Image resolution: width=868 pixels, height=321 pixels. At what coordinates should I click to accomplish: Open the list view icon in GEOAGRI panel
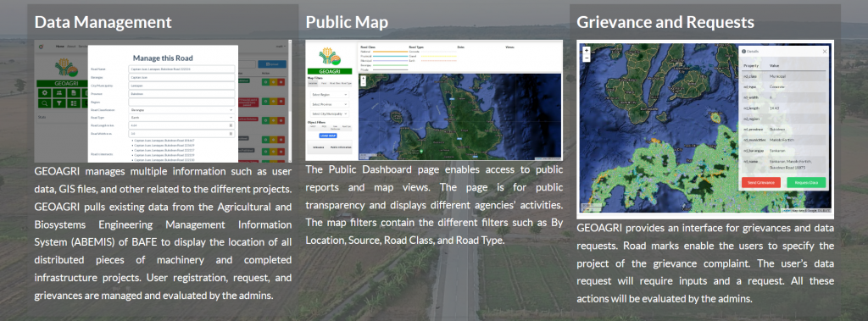click(x=74, y=103)
